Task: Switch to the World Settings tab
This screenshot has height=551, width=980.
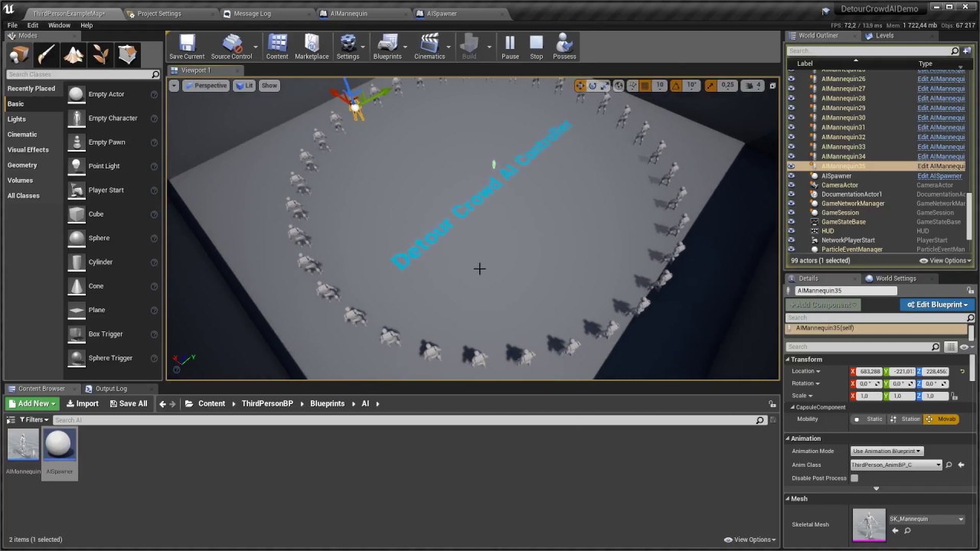Action: click(x=895, y=279)
